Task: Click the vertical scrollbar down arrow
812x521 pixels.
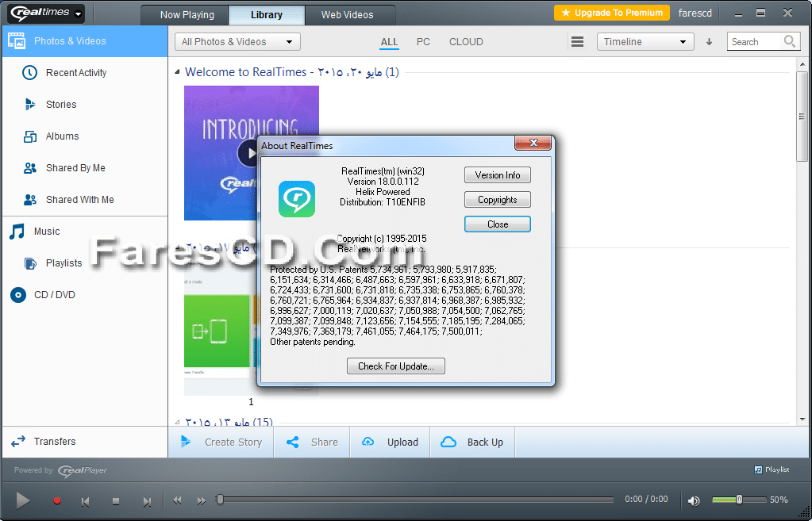Action: (802, 419)
